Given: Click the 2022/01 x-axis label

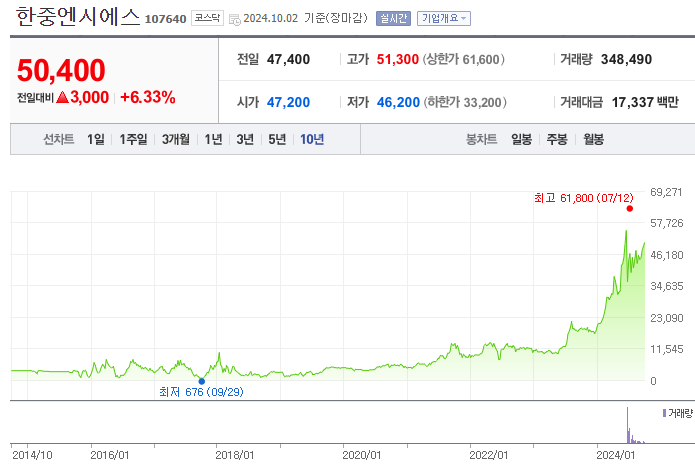Looking at the screenshot, I should pos(488,455).
